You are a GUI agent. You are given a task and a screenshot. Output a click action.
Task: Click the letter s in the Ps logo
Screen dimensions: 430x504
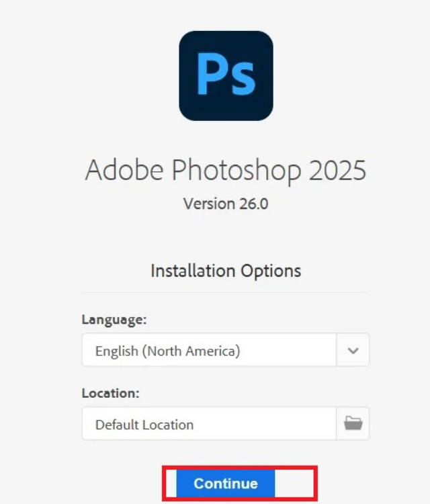click(x=243, y=81)
